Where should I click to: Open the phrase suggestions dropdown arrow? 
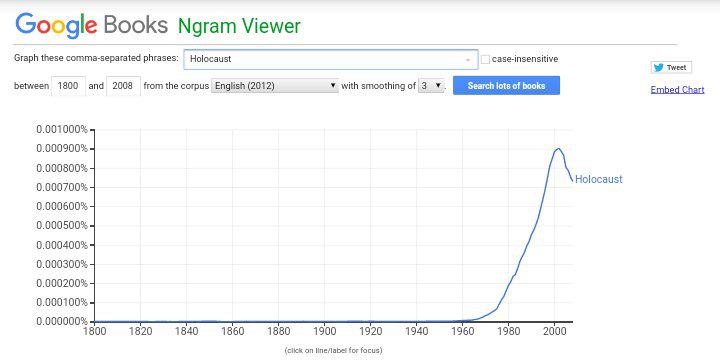pos(467,60)
